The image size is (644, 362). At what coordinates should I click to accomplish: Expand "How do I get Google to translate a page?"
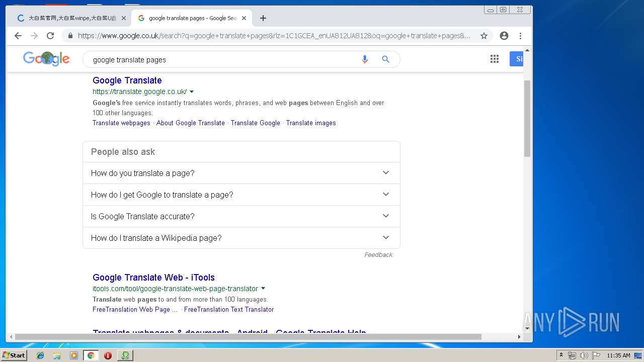point(241,195)
